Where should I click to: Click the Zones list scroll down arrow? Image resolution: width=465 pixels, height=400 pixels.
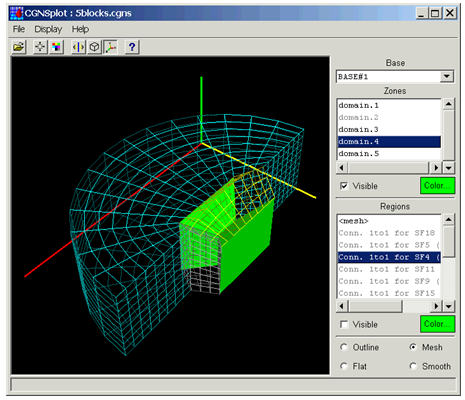point(449,168)
